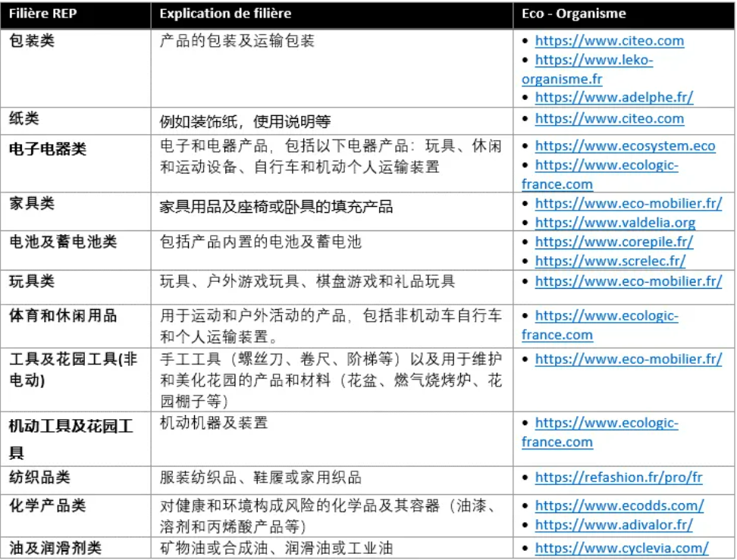Open eco-mobilier.fr link in 家具类 row

click(x=628, y=203)
